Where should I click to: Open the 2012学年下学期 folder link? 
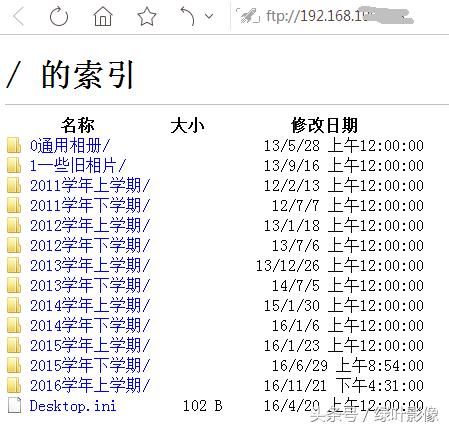tap(90, 246)
